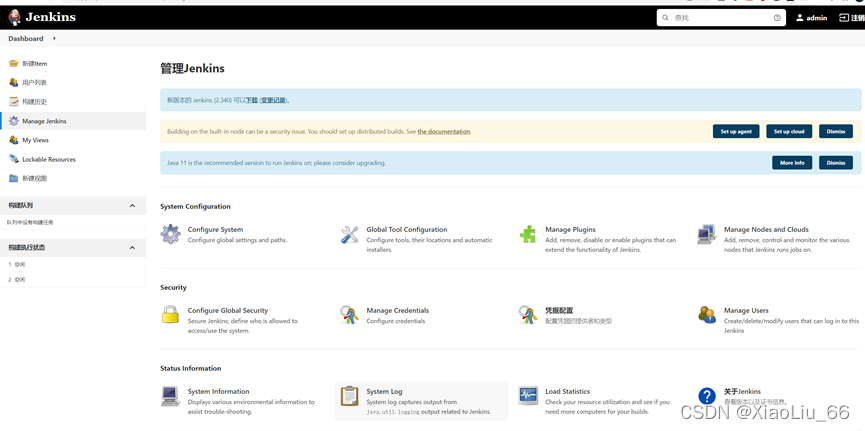Dismiss the built-in node security warning
The width and height of the screenshot is (865, 431).
click(x=836, y=131)
